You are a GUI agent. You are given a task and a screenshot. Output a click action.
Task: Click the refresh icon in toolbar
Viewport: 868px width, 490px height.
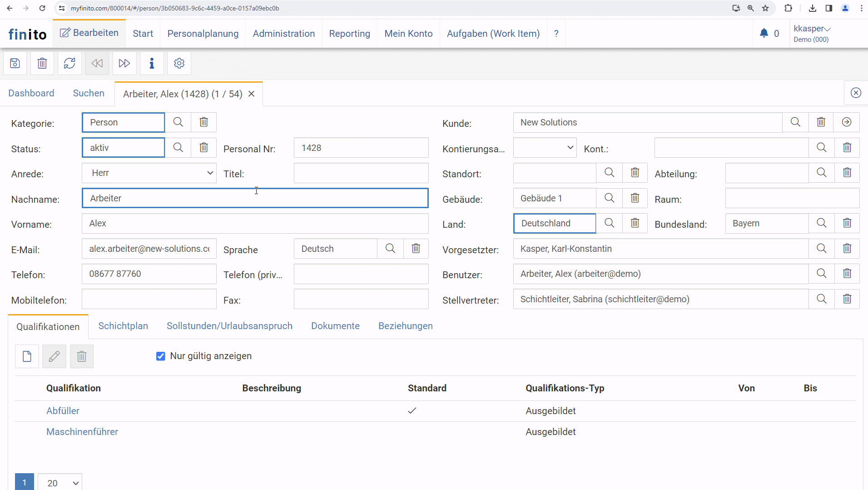point(69,63)
